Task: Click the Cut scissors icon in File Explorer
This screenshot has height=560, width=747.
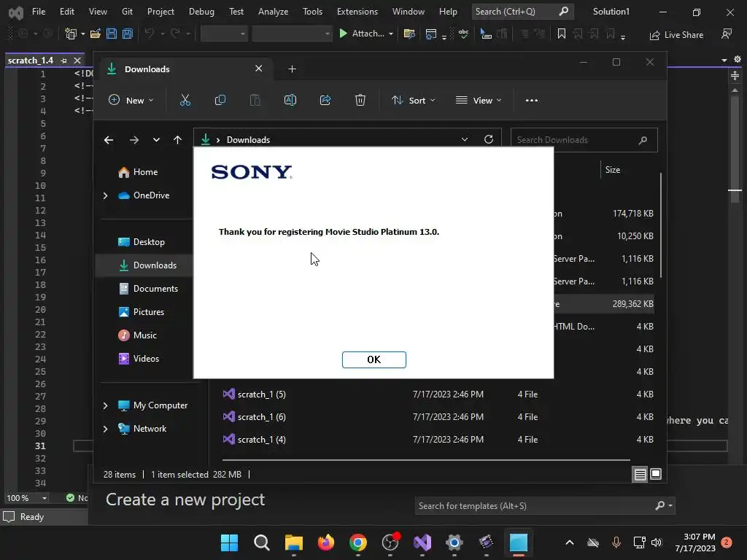Action: pos(185,101)
